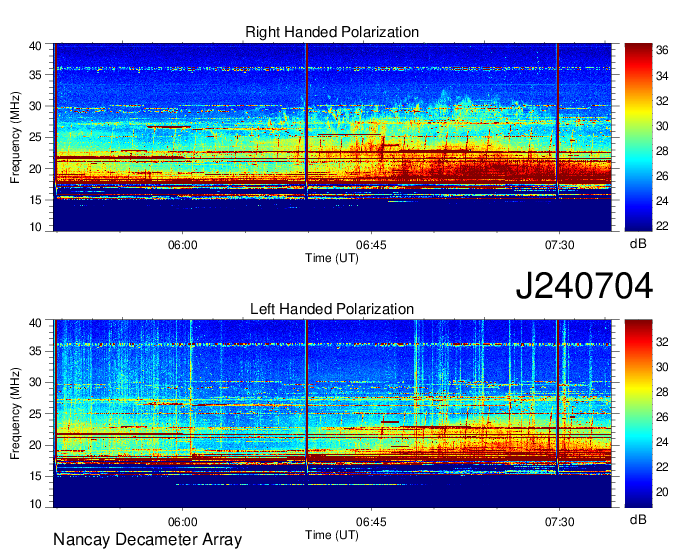680x552 pixels.
Task: Click 25 MHz tick on Right Handed plot
Action: pyautogui.click(x=36, y=137)
